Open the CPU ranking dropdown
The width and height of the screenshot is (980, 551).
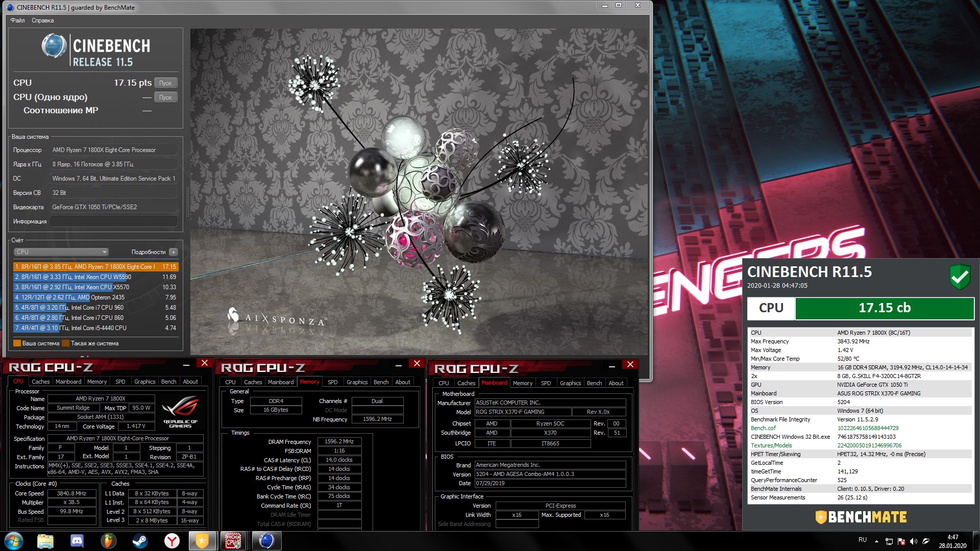[61, 252]
